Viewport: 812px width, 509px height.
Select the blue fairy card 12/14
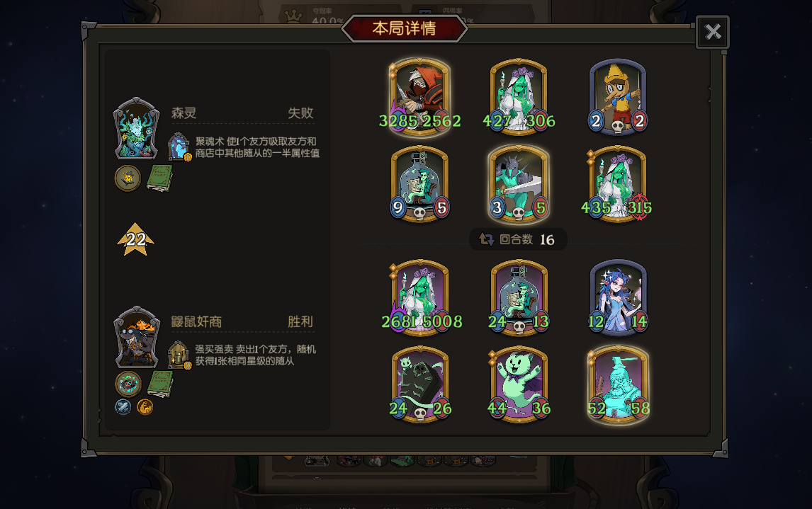(618, 297)
